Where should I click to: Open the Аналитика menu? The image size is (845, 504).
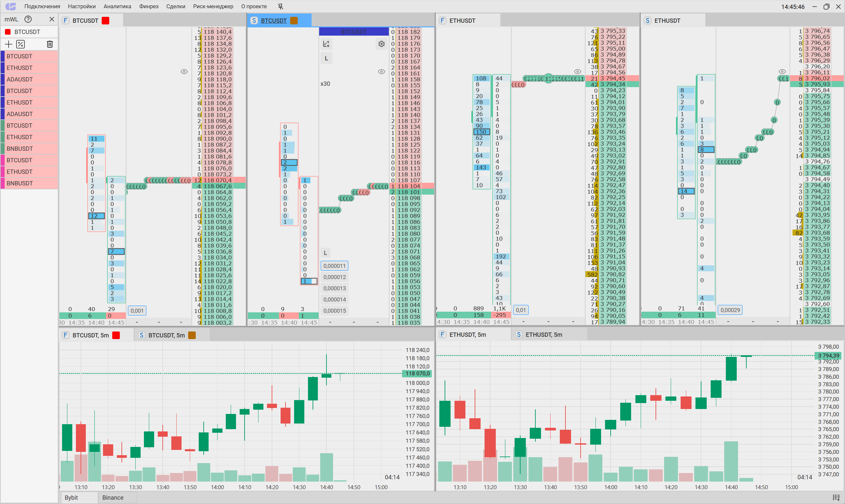(x=117, y=7)
